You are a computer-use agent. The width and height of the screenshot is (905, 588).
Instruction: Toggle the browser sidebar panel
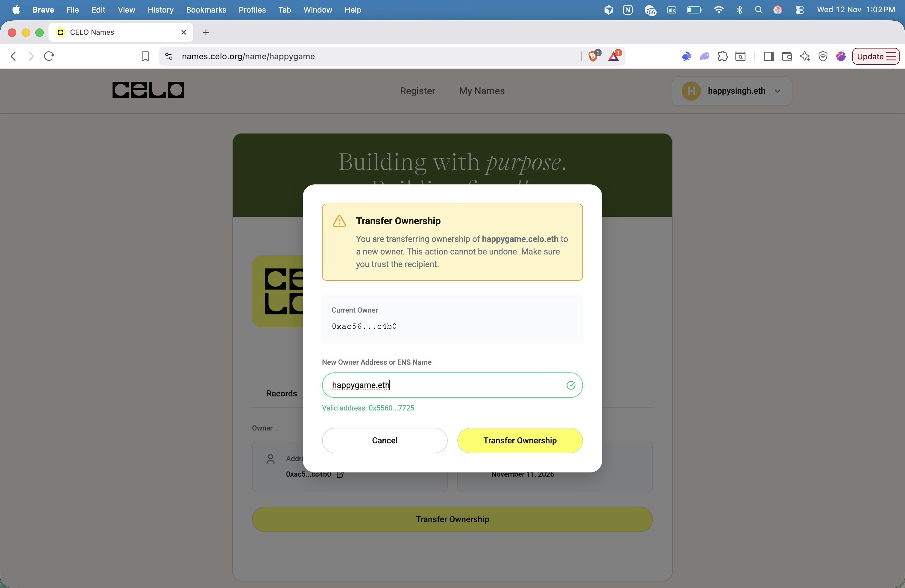point(769,56)
